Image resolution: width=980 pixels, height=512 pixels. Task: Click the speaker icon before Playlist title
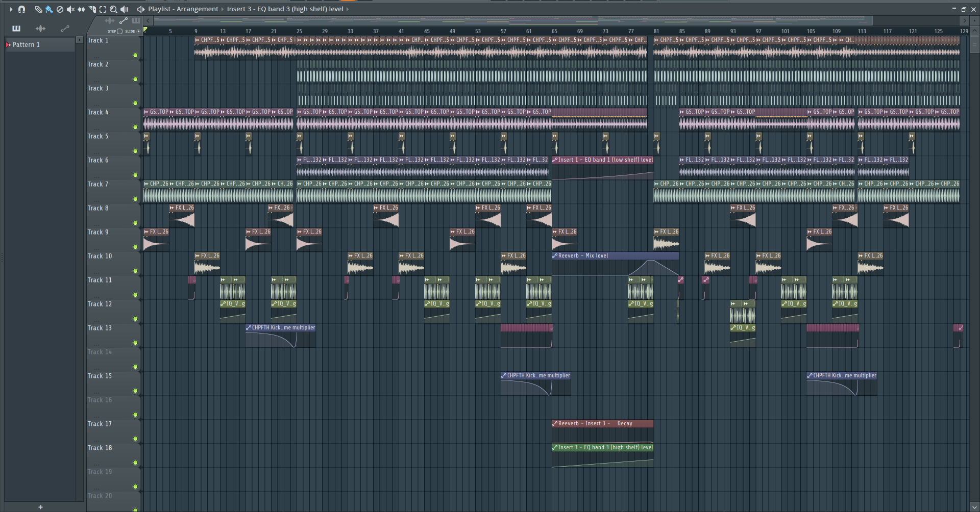pos(141,9)
